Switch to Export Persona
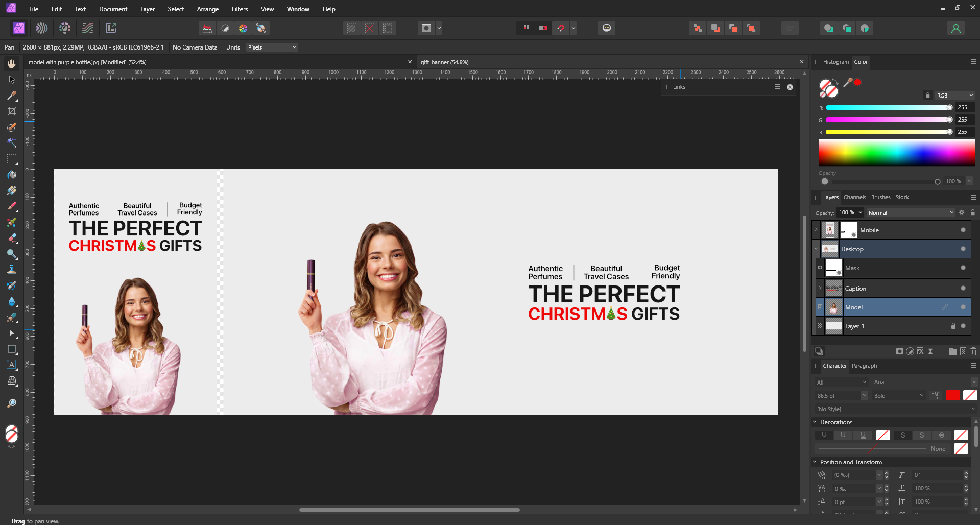Screen dimensions: 980x525 click(111, 28)
